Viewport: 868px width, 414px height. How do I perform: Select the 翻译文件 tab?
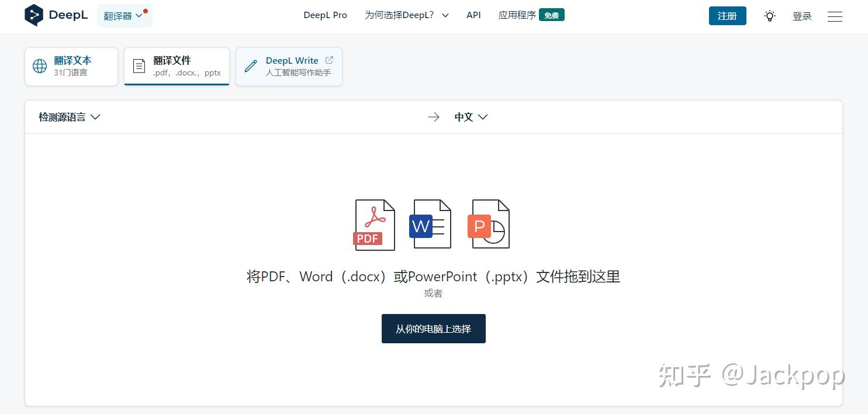pos(177,66)
